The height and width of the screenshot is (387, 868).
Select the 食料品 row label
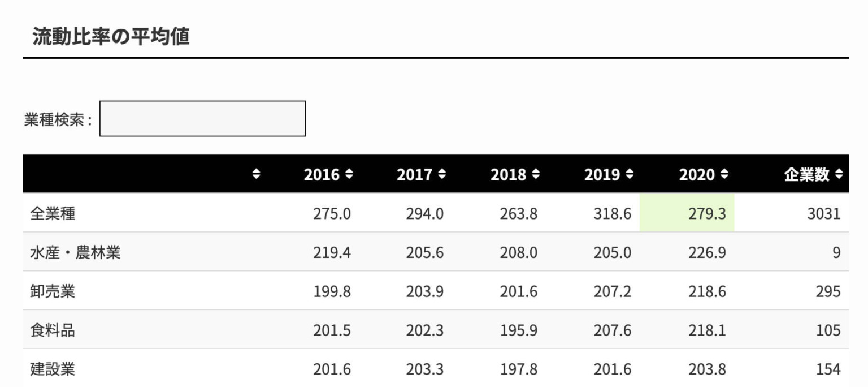(53, 330)
